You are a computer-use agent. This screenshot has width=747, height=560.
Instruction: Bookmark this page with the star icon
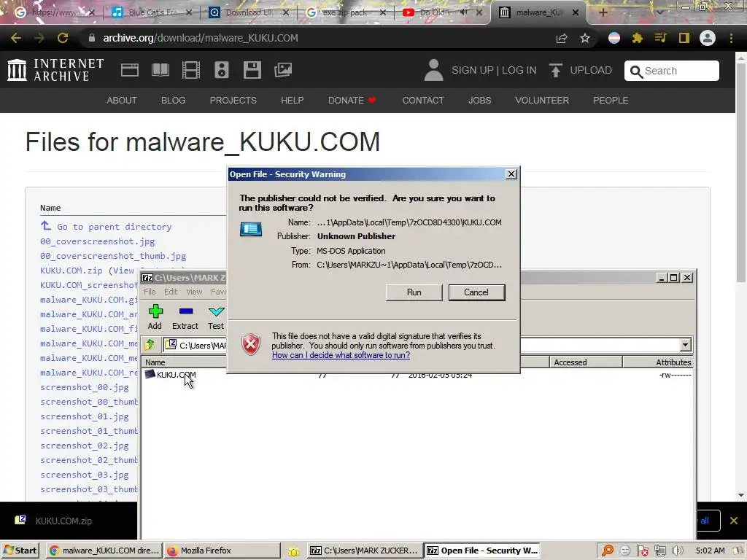click(585, 38)
